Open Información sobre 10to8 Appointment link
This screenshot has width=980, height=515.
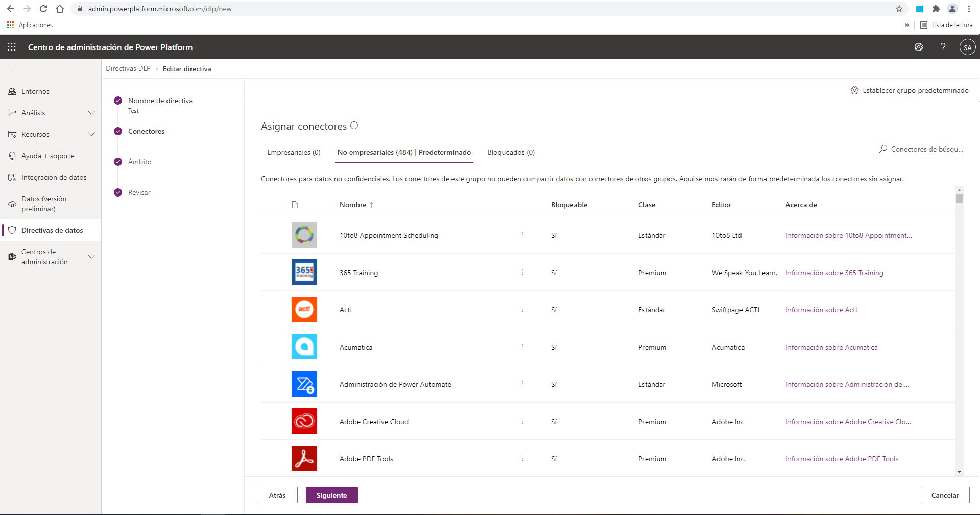coord(848,235)
